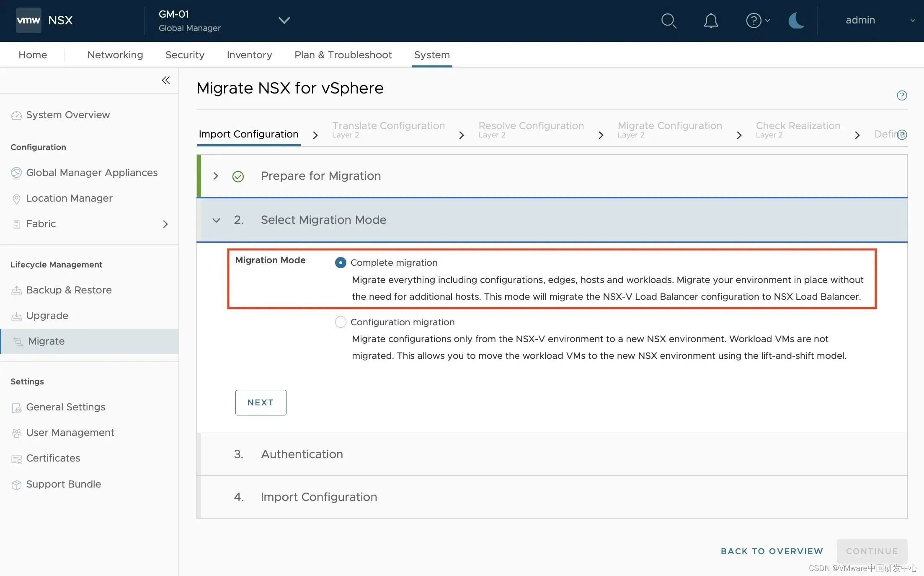924x576 pixels.
Task: Click chevron after Check Realization step
Action: click(857, 135)
